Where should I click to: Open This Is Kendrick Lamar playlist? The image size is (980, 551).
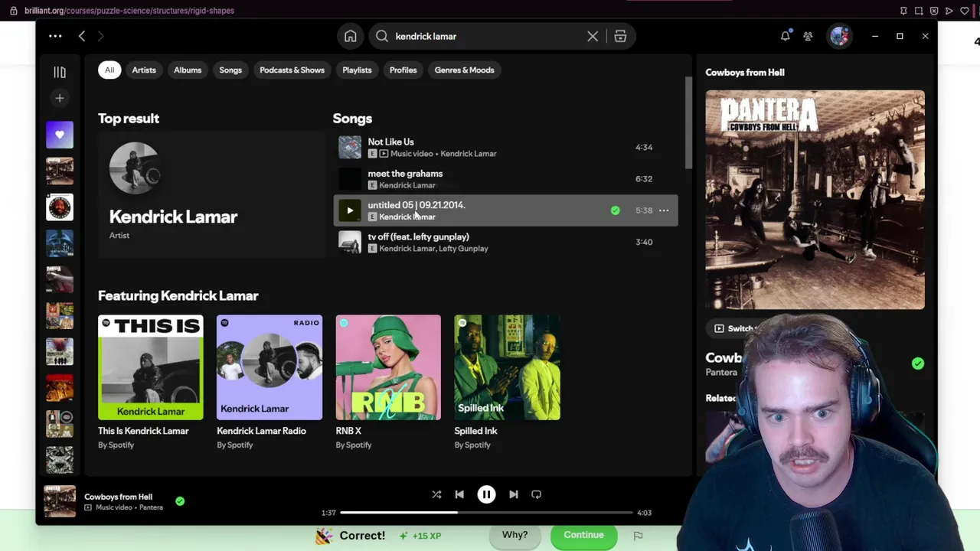(151, 367)
